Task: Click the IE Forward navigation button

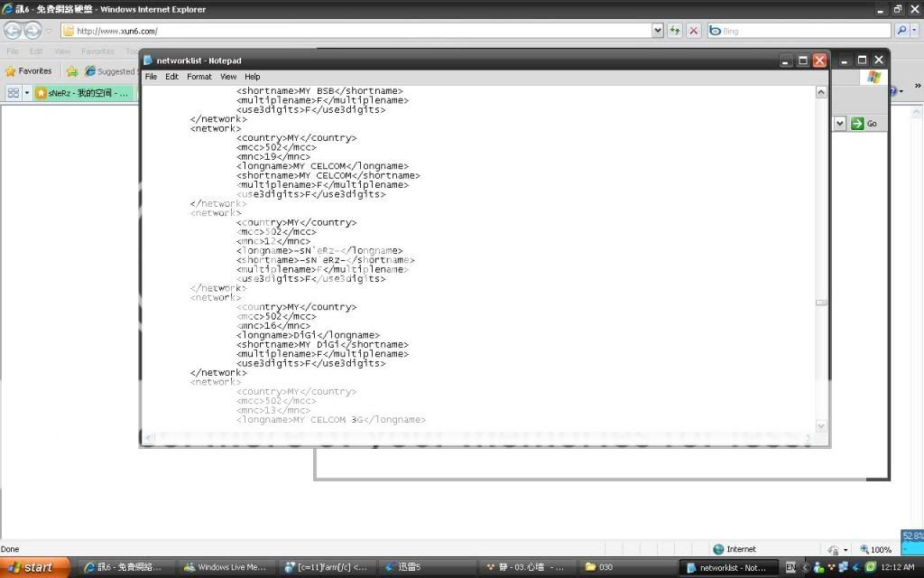Action: [33, 31]
